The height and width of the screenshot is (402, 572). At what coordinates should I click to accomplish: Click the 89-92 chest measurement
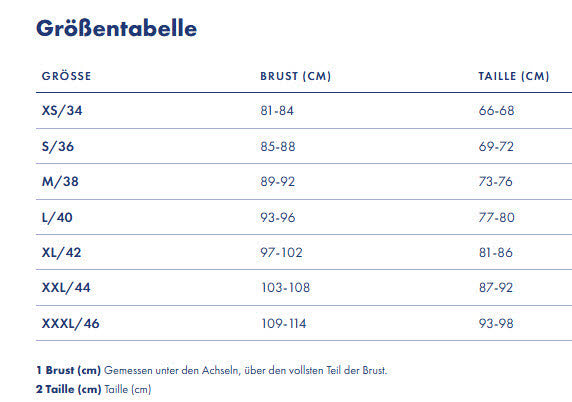278,182
